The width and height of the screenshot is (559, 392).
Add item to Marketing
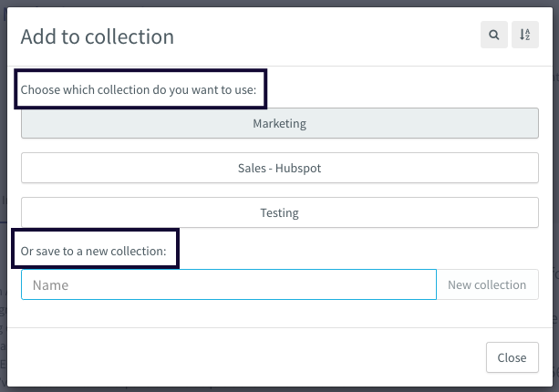280,123
